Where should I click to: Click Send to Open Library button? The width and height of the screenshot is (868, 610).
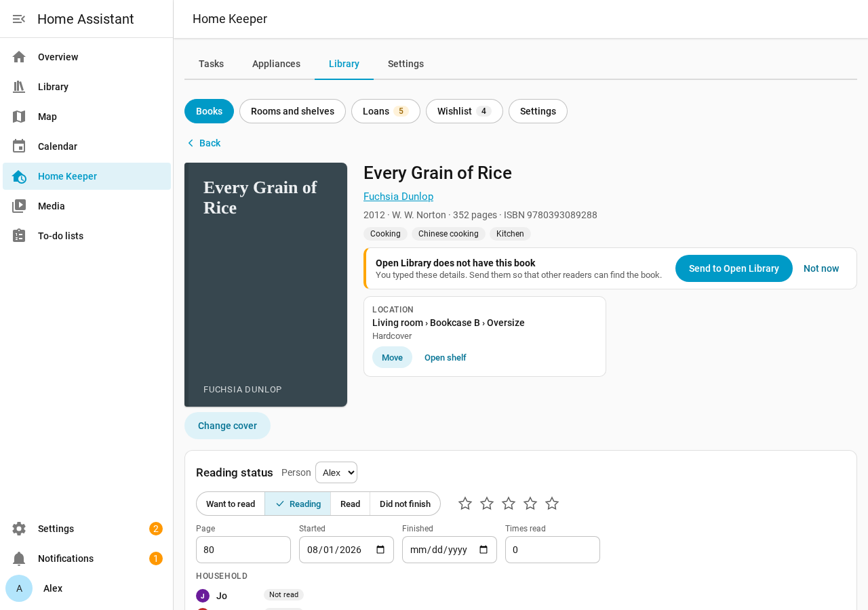(x=734, y=268)
